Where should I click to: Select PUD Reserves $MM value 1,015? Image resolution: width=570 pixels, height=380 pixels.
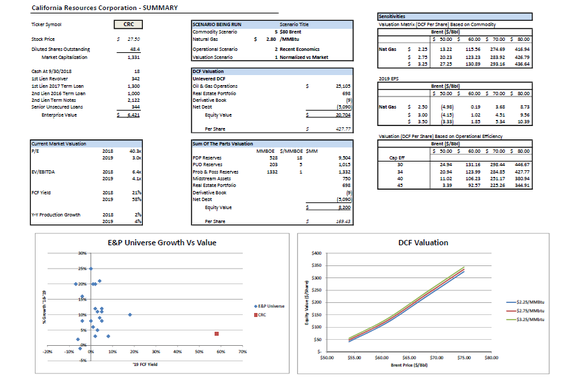click(x=345, y=165)
